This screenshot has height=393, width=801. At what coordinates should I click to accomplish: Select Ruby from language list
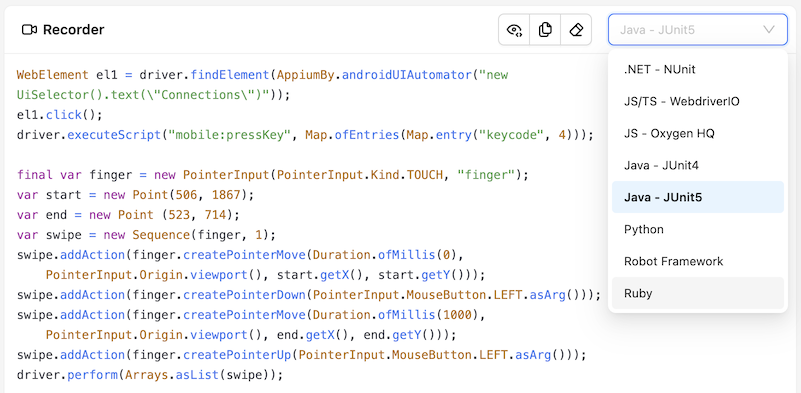click(x=698, y=293)
